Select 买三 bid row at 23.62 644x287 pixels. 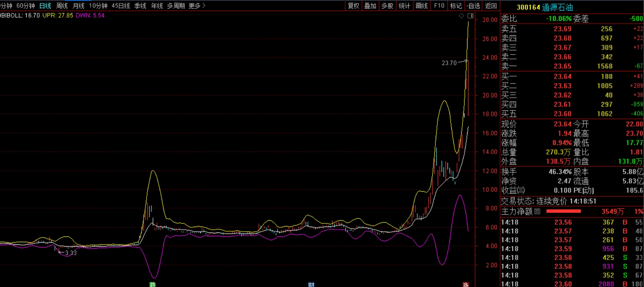[572, 95]
